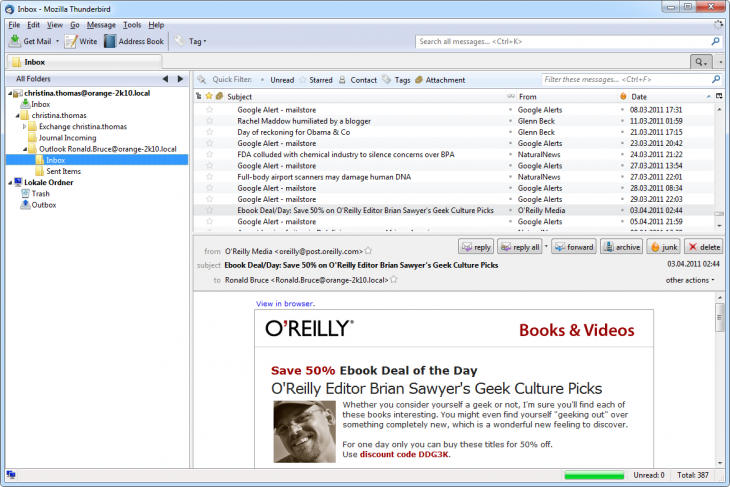730x487 pixels.
Task: Collapse the Outlook Ronald.Bruce folder
Action: pyautogui.click(x=25, y=149)
